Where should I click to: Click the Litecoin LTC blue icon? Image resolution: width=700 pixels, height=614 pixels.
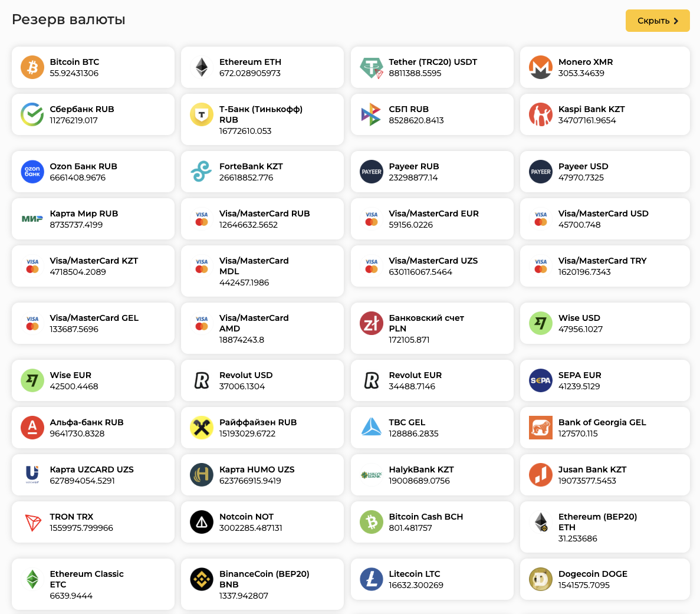(372, 579)
